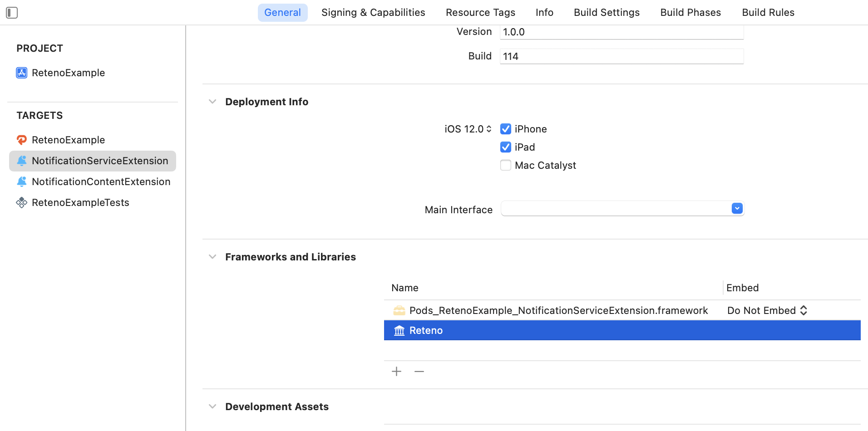Enable the Mac Catalyst checkbox

[x=506, y=165]
